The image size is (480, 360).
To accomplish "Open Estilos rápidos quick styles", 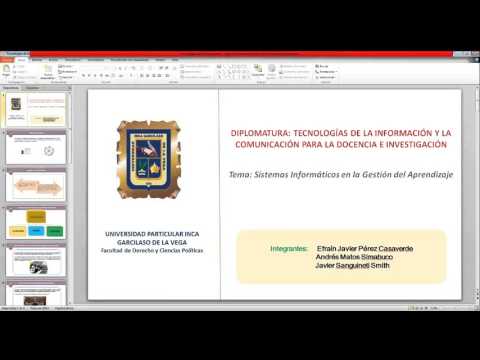I will pyautogui.click(x=272, y=71).
